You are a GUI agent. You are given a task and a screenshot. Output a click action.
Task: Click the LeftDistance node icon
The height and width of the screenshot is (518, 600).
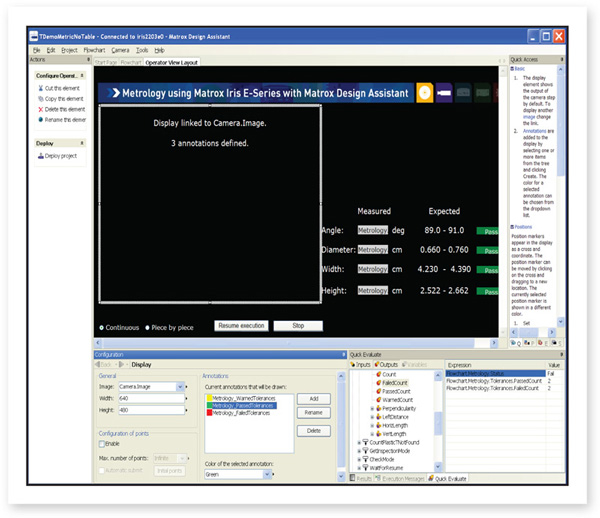(x=379, y=417)
